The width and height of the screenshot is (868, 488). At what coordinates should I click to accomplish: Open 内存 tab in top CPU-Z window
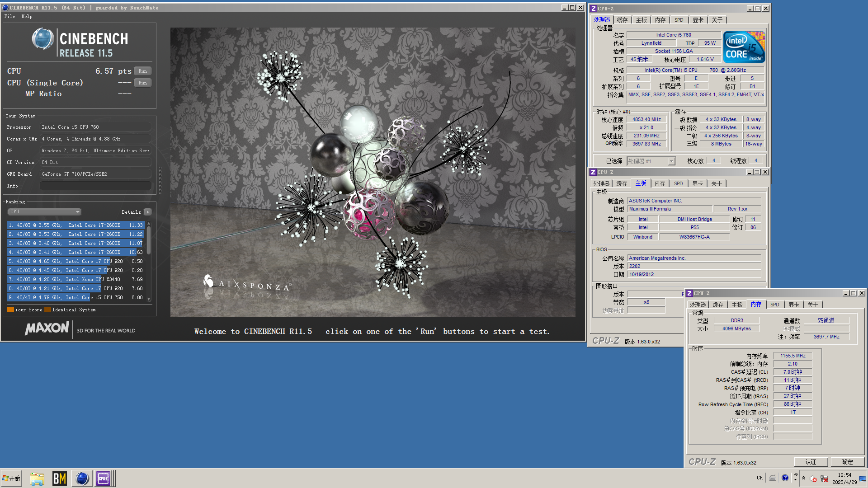pos(660,20)
